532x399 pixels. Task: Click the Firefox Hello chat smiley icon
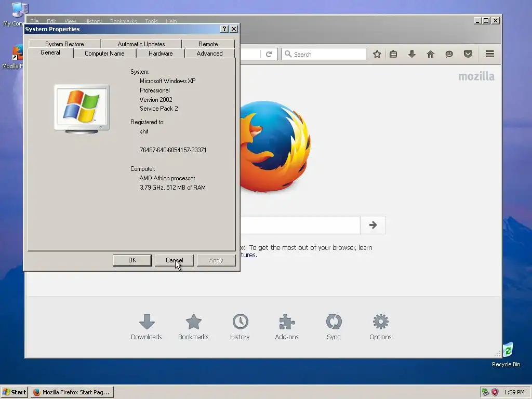tap(449, 54)
